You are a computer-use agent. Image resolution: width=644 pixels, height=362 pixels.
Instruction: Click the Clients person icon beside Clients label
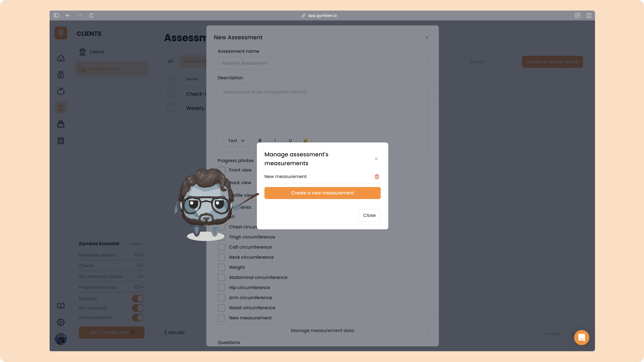(82, 52)
